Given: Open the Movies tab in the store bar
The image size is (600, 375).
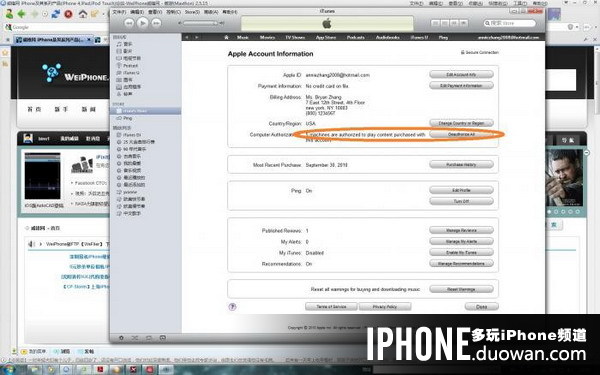Looking at the screenshot, I should (267, 37).
